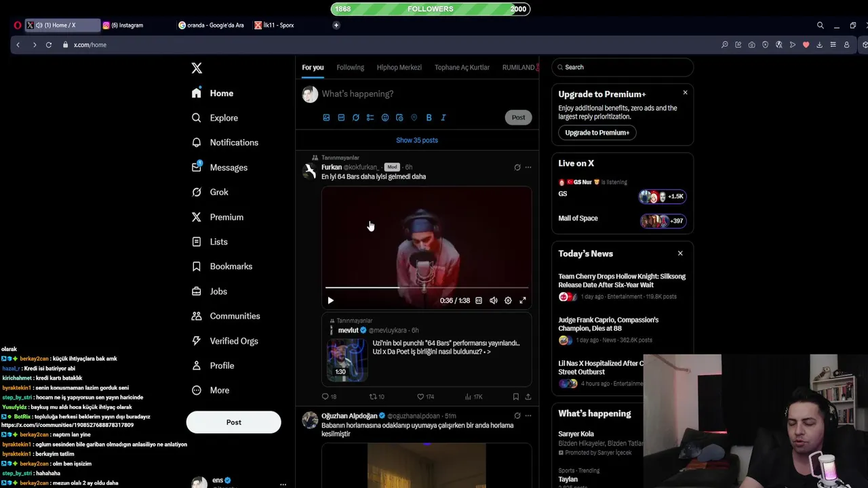Ask Grok about Oğuzhan Alpdoğan's post
This screenshot has height=488, width=868.
517,415
